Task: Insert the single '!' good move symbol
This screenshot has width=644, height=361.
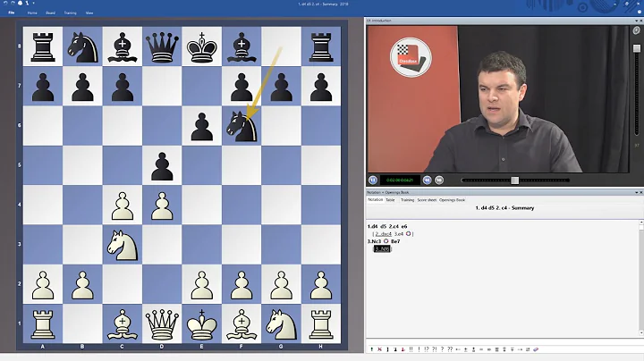Action: tap(419, 349)
